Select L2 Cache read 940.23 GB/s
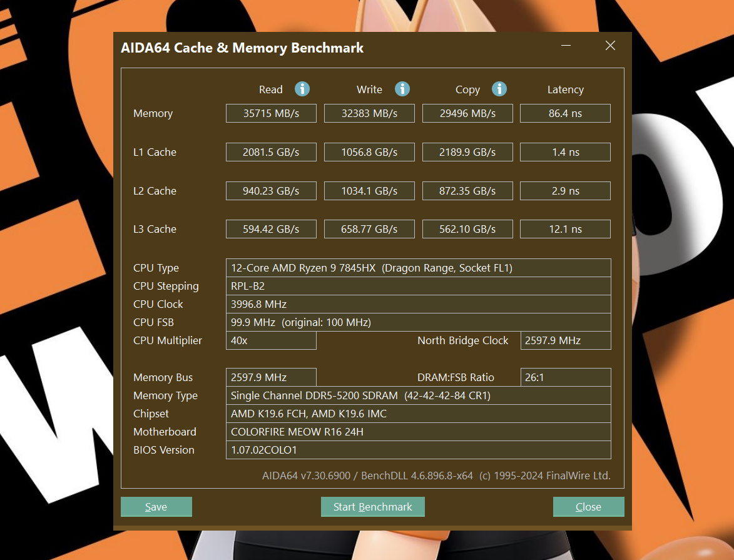 pos(271,191)
